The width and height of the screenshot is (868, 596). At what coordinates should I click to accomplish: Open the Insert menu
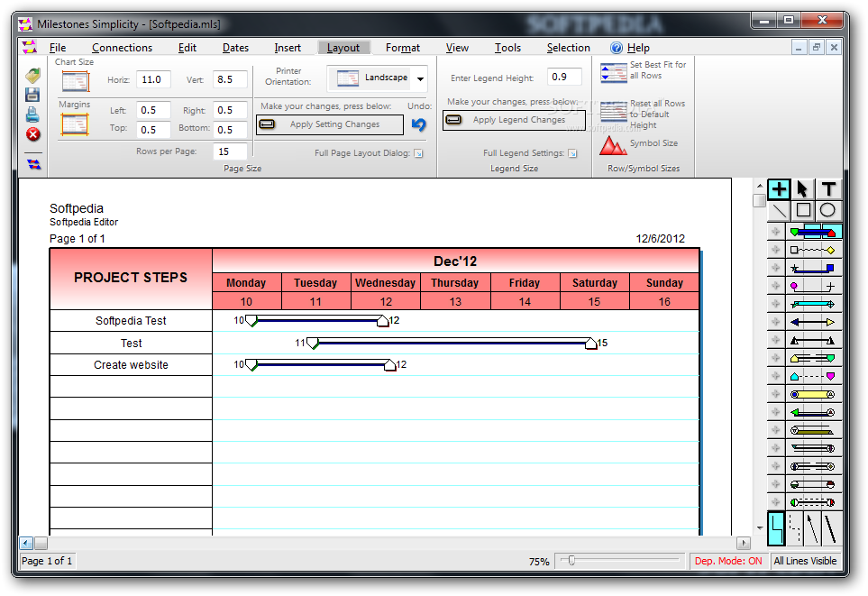[x=288, y=48]
